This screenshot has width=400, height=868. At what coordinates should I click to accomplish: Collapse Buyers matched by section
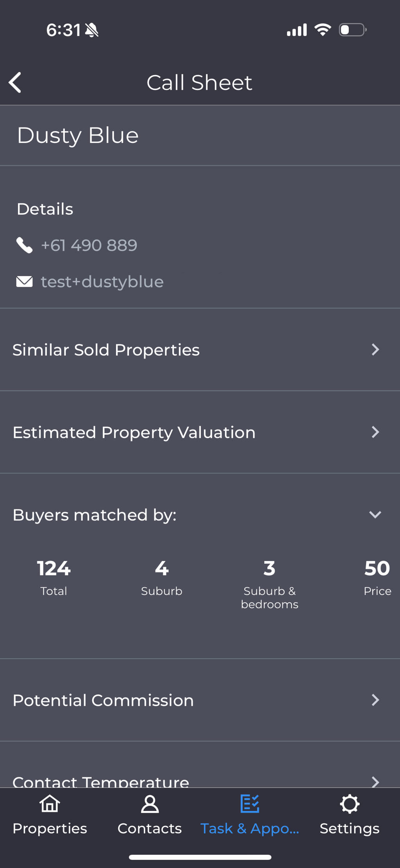coord(375,515)
